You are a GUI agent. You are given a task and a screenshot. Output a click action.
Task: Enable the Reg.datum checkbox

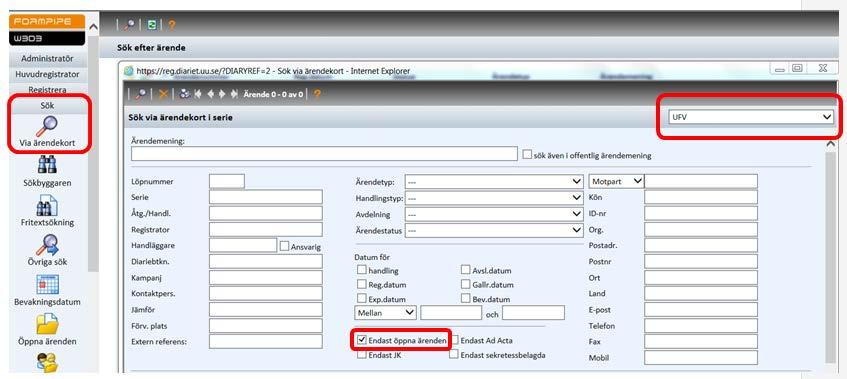pyautogui.click(x=362, y=284)
